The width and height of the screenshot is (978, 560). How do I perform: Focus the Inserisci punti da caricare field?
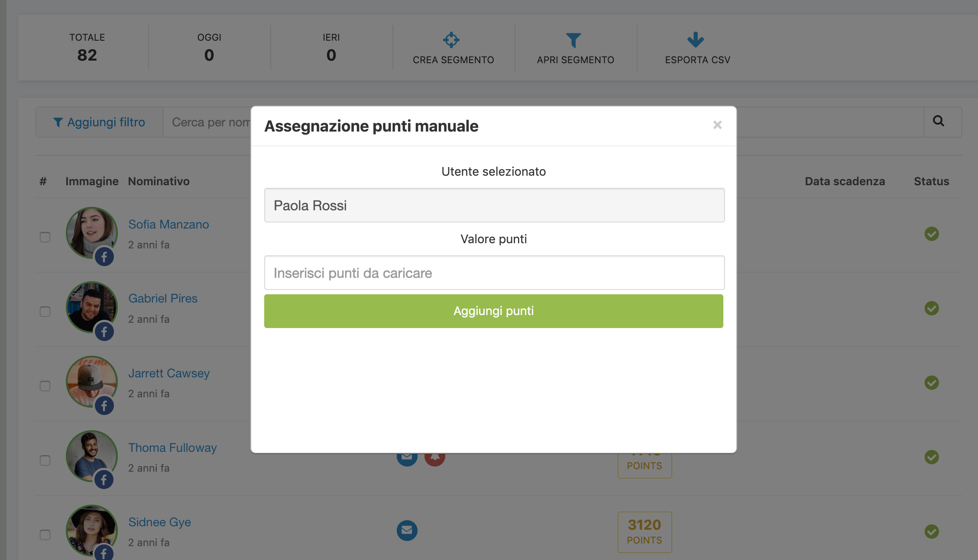[494, 273]
